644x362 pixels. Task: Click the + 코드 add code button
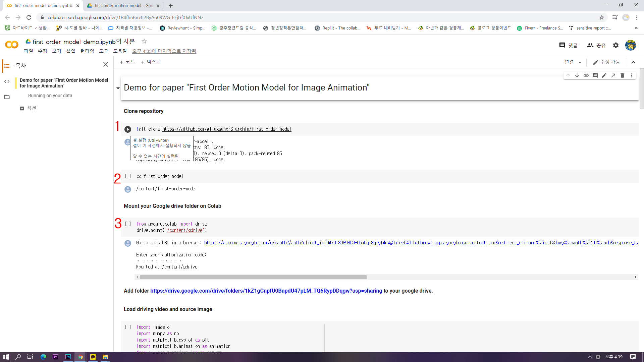127,62
